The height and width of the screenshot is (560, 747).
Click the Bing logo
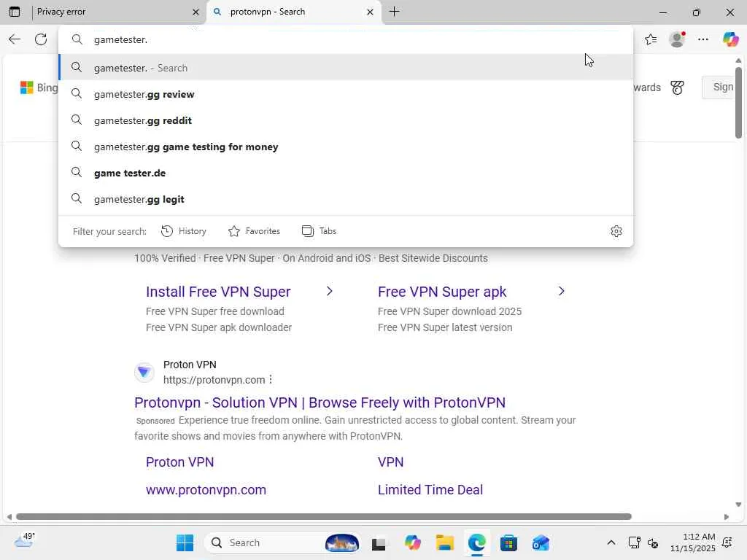point(39,87)
